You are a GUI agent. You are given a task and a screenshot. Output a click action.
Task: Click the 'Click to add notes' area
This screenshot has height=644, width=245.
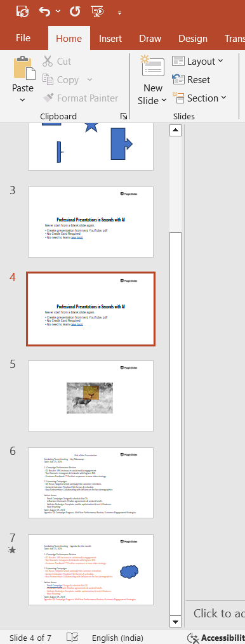(x=219, y=613)
